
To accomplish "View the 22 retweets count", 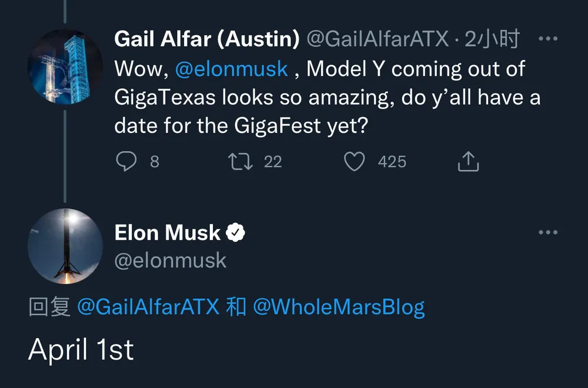I will [x=273, y=162].
